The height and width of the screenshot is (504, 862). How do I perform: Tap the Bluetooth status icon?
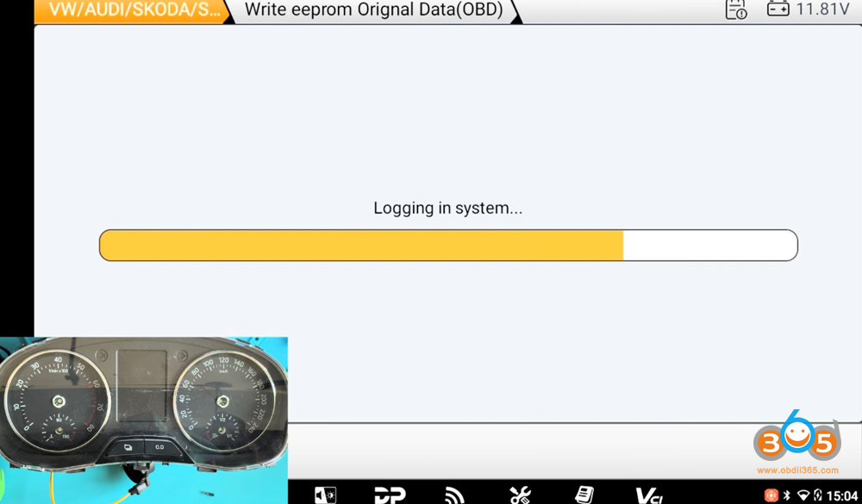point(787,495)
